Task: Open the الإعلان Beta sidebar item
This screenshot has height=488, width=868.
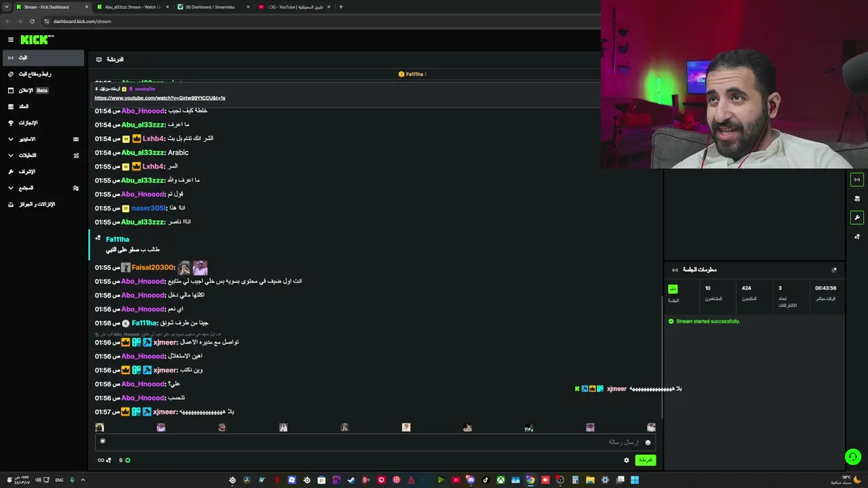Action: click(43, 90)
